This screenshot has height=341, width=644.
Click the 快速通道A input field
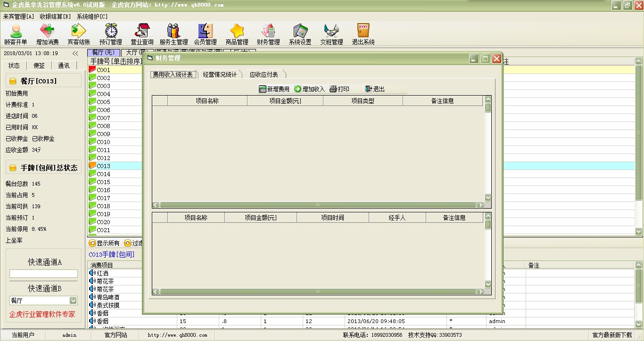(43, 274)
